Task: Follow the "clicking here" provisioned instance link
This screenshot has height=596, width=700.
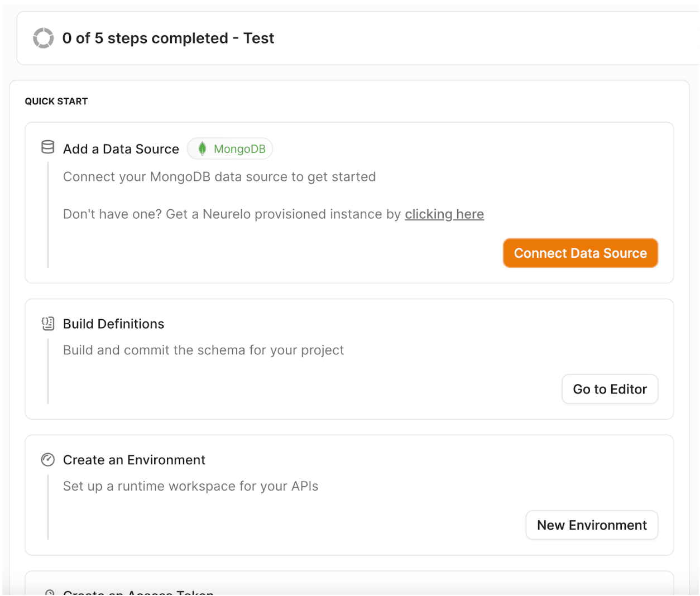Action: click(x=444, y=214)
